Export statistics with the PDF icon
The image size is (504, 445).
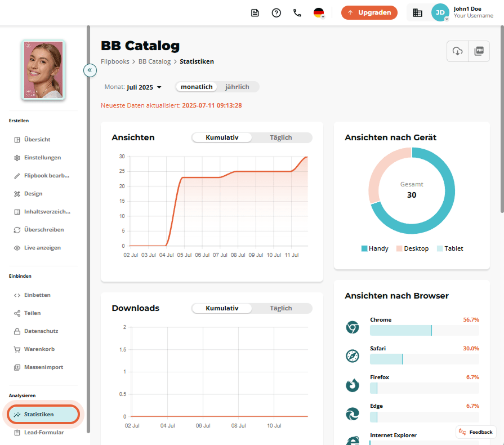tap(479, 51)
